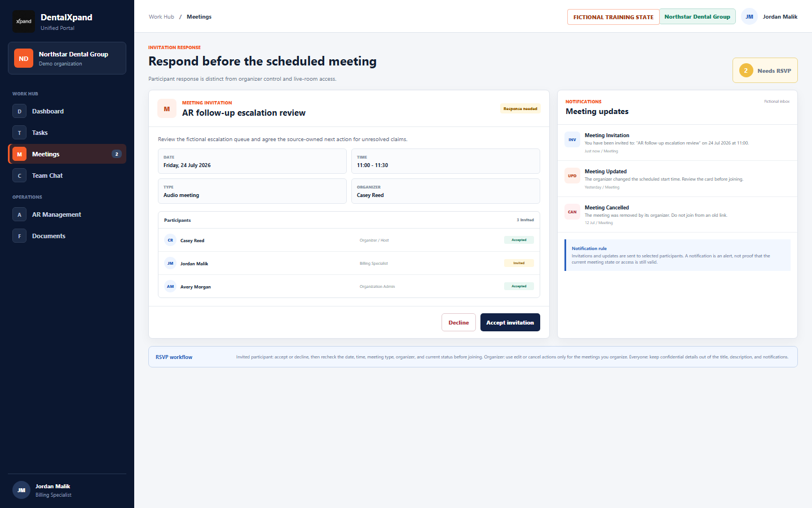Click the organizer Casey Reed value
This screenshot has width=812, height=508.
click(x=370, y=195)
